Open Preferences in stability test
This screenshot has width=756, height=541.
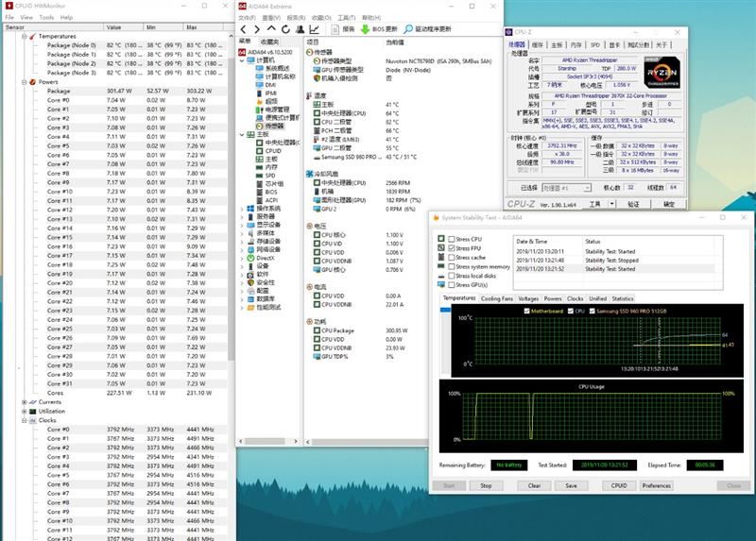(x=656, y=485)
